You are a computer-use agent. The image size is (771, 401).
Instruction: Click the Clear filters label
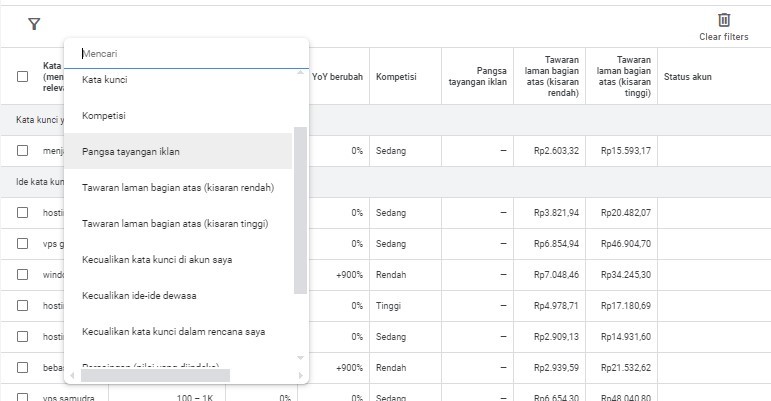tap(724, 37)
